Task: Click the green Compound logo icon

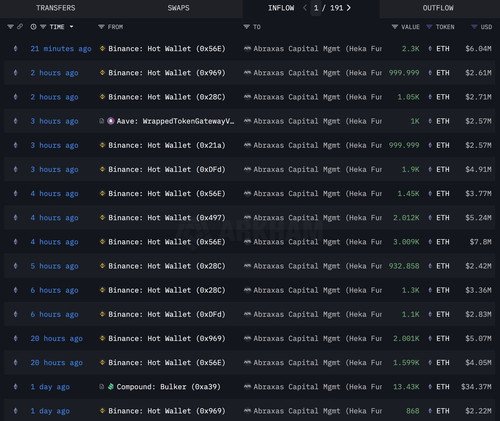Action: [111, 387]
